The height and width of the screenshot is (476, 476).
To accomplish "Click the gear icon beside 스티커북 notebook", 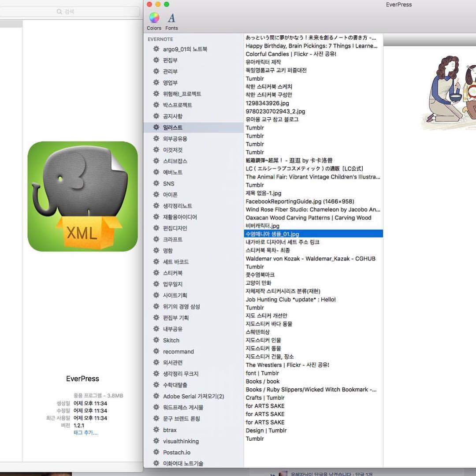I will tap(156, 273).
